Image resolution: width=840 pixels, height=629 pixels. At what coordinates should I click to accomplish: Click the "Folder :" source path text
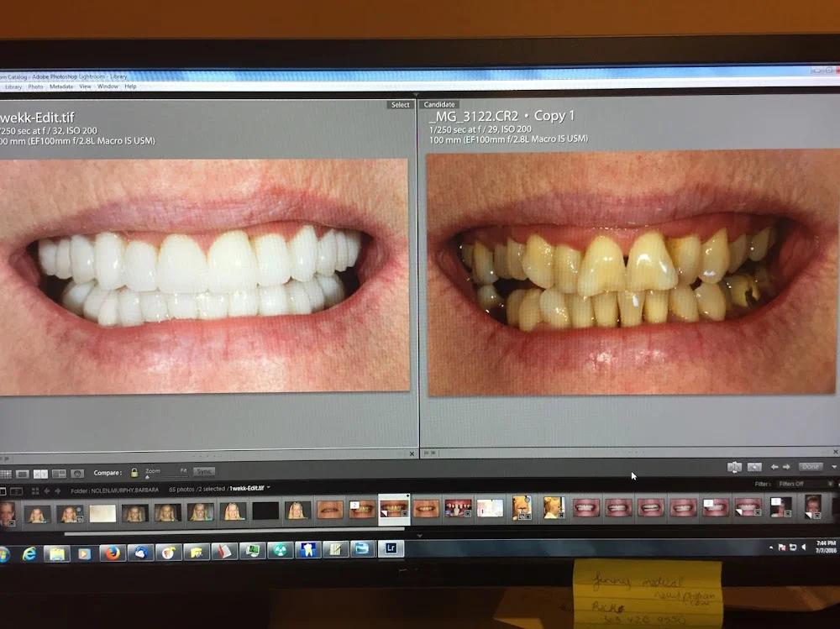(114, 490)
